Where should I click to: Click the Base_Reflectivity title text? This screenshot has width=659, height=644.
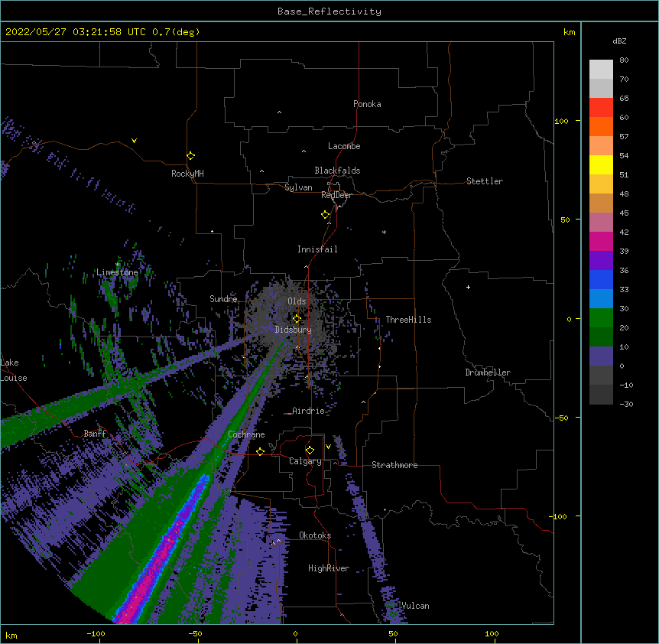pos(329,11)
